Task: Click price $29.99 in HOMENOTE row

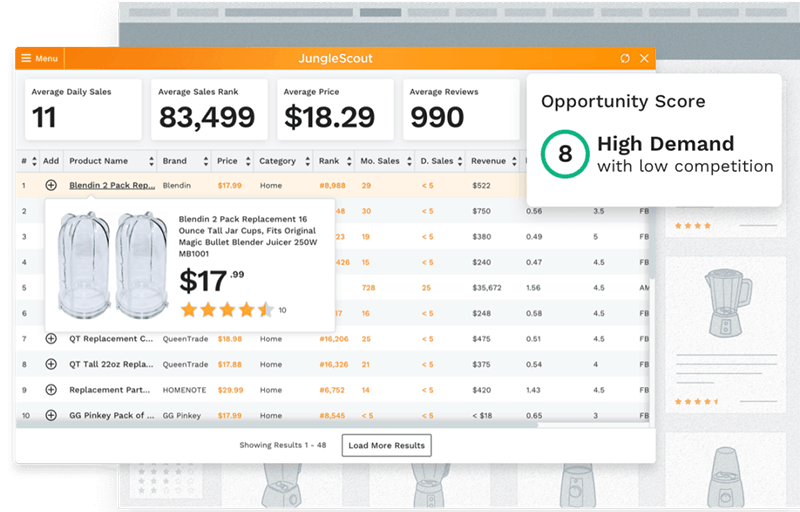Action: click(230, 390)
